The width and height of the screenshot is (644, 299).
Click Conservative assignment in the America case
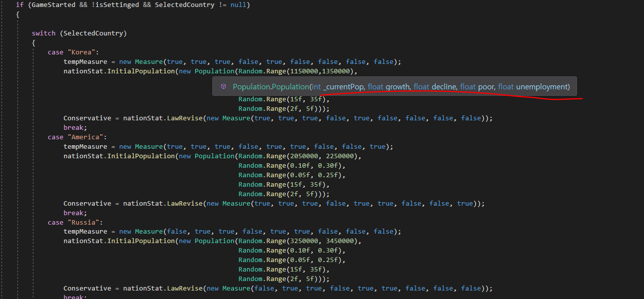(87, 203)
